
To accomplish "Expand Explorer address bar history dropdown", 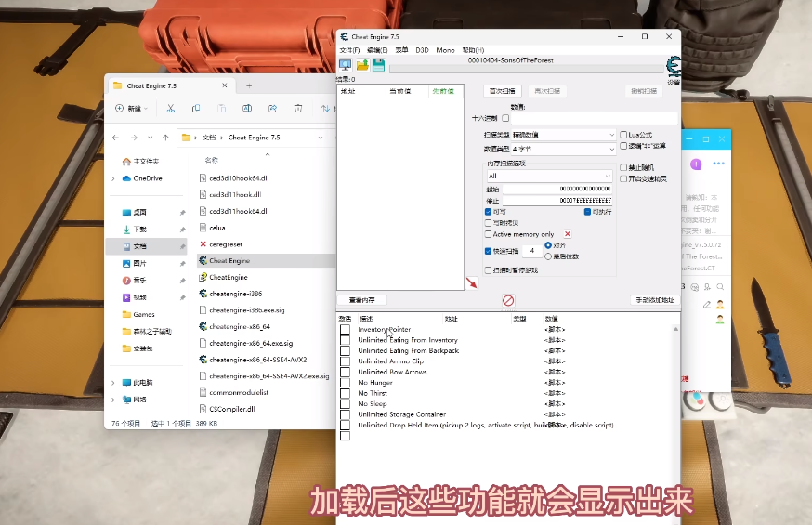I will pyautogui.click(x=321, y=138).
